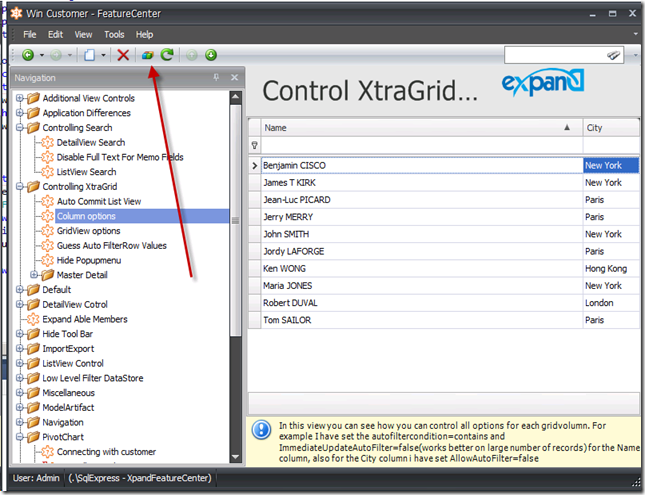This screenshot has height=495, width=645.
Task: Click the City column header
Action: [611, 128]
